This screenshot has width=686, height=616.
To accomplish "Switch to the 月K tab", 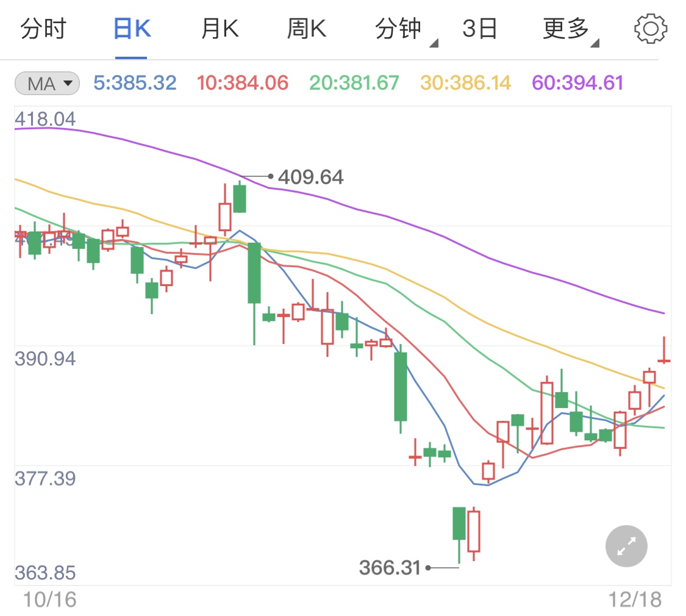I will (x=220, y=29).
